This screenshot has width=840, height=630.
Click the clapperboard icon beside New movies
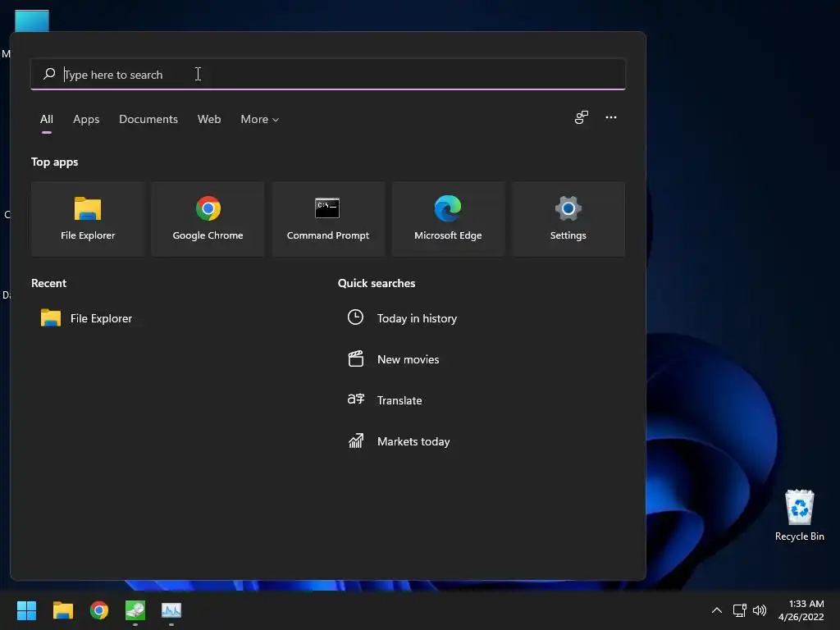pyautogui.click(x=356, y=358)
